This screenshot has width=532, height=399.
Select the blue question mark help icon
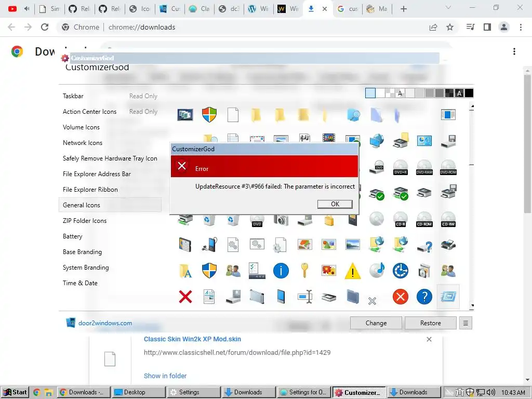click(424, 297)
